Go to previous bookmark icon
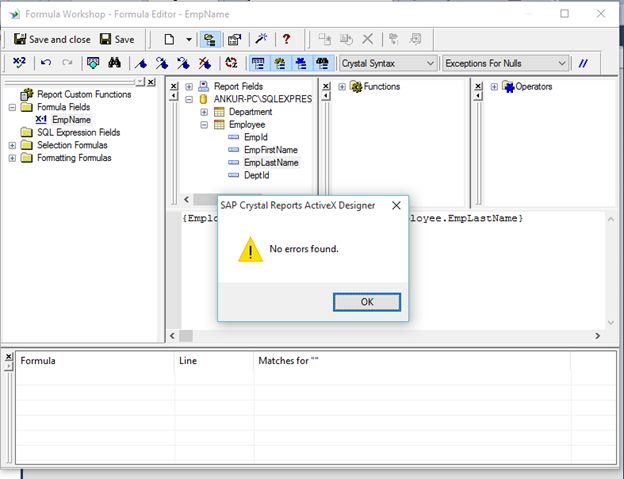This screenshot has height=479, width=624. (x=183, y=63)
